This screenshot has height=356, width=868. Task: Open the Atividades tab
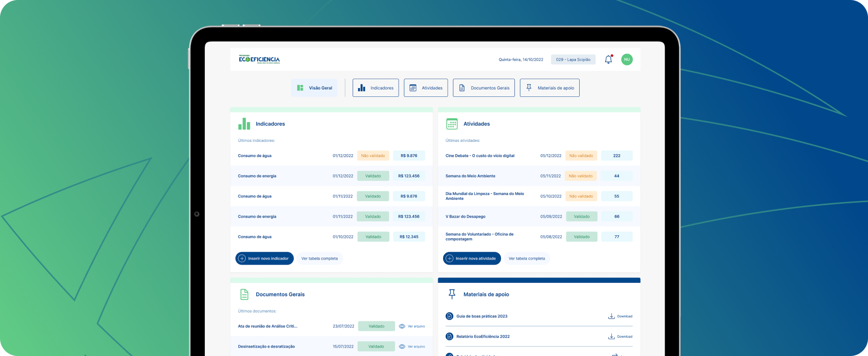426,88
